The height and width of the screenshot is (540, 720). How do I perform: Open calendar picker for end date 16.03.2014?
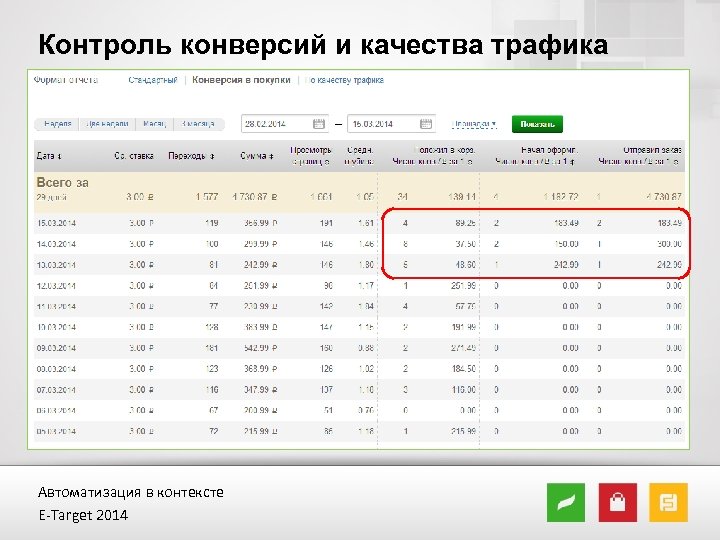pos(426,124)
